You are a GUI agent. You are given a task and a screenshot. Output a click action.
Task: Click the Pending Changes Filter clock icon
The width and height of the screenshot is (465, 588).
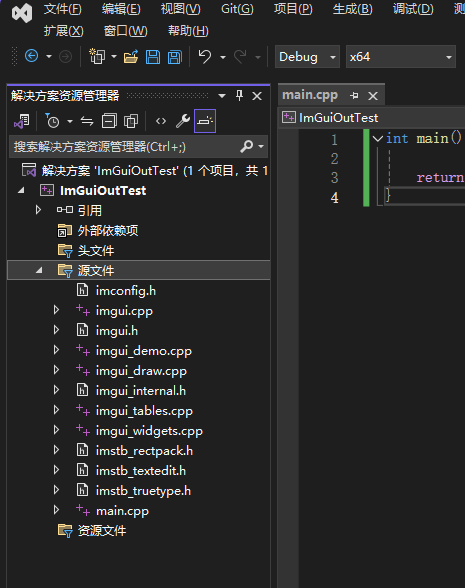[x=52, y=121]
